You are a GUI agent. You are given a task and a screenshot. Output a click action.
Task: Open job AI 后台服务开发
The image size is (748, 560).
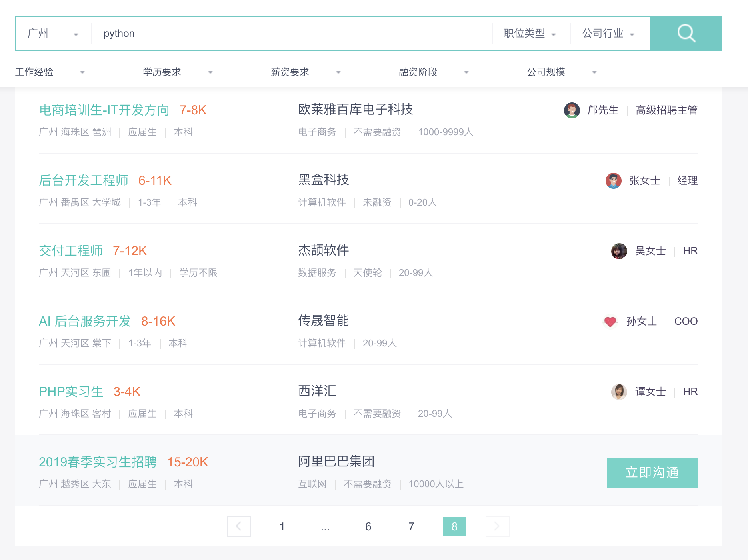pos(85,321)
